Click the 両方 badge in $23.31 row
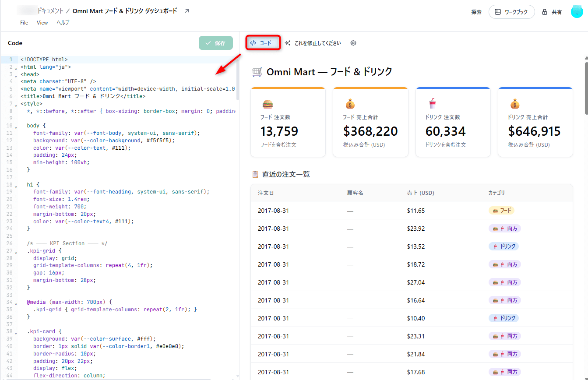The width and height of the screenshot is (588, 380). [x=504, y=336]
